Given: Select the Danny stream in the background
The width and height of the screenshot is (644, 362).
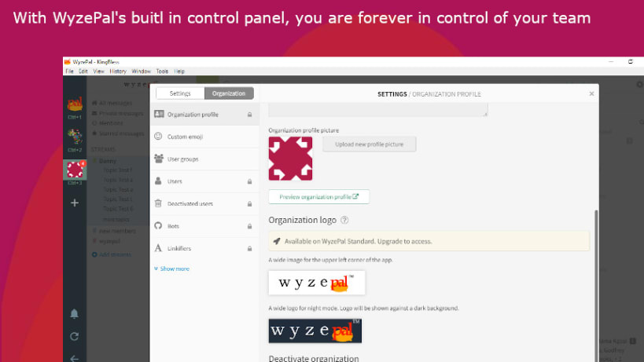Looking at the screenshot, I should click(108, 161).
